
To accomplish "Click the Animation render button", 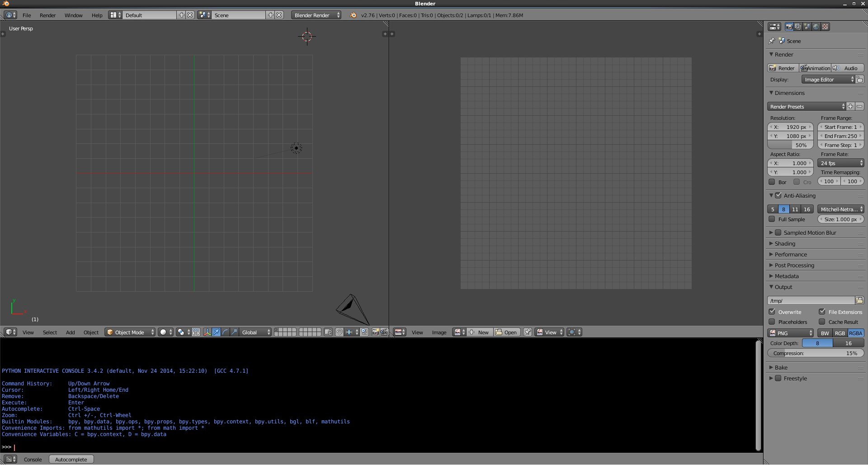I will [x=815, y=68].
